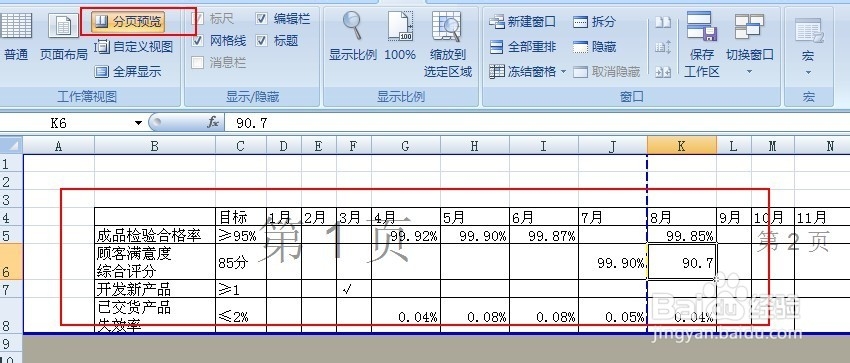Click Reset Window Position icon
The image size is (850, 363).
(663, 72)
